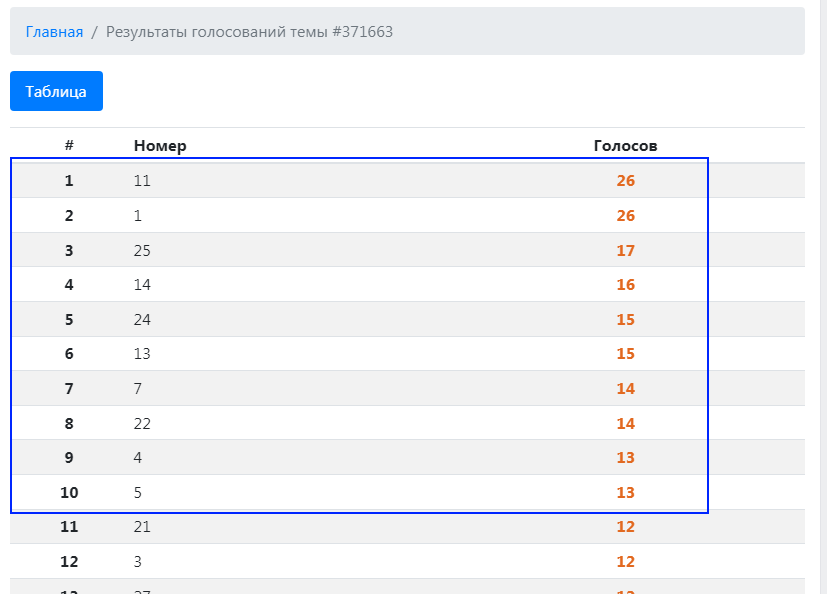Click the # column header
Image resolution: width=827 pixels, height=594 pixels.
tap(69, 146)
